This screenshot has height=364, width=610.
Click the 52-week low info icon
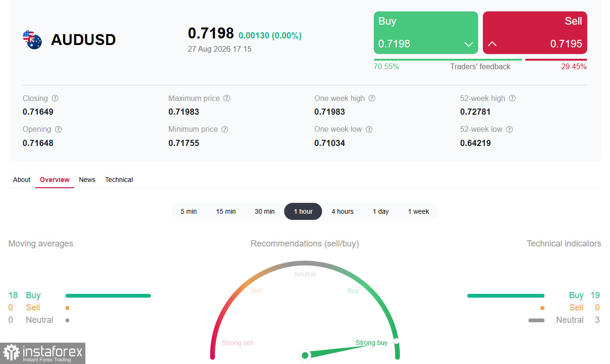(x=509, y=129)
